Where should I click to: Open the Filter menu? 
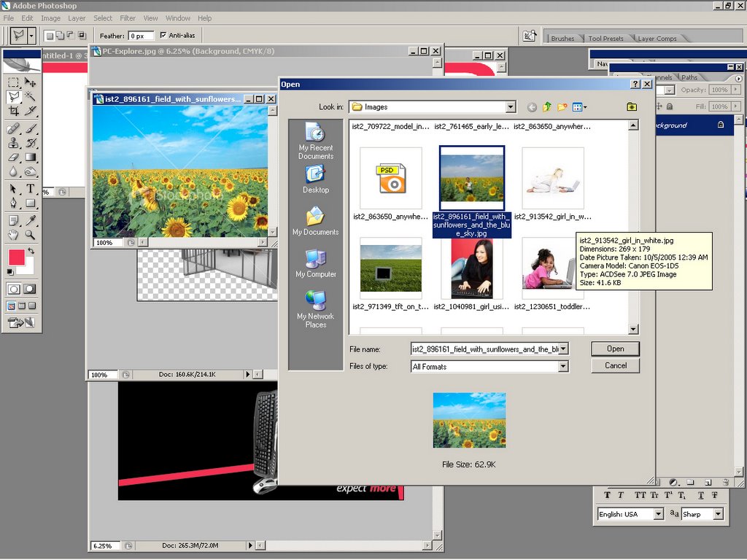click(128, 18)
